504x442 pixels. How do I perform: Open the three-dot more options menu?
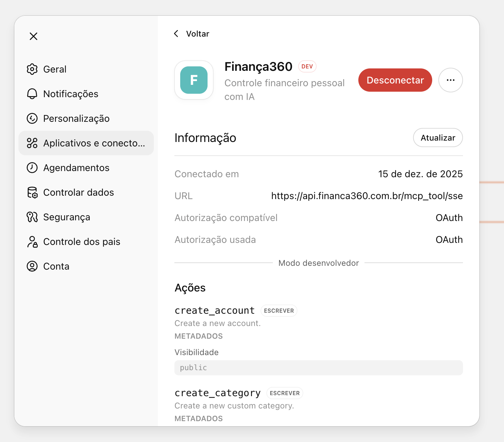tap(450, 80)
